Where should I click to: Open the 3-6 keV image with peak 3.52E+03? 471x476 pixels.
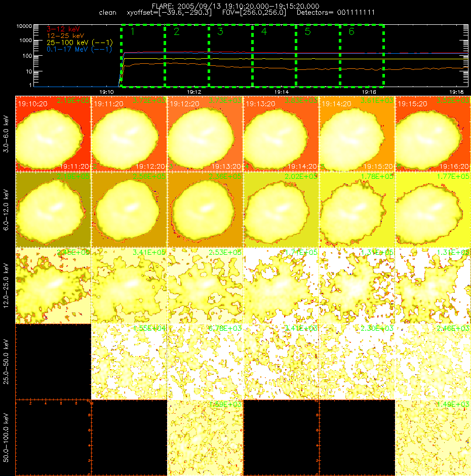pyautogui.click(x=433, y=134)
